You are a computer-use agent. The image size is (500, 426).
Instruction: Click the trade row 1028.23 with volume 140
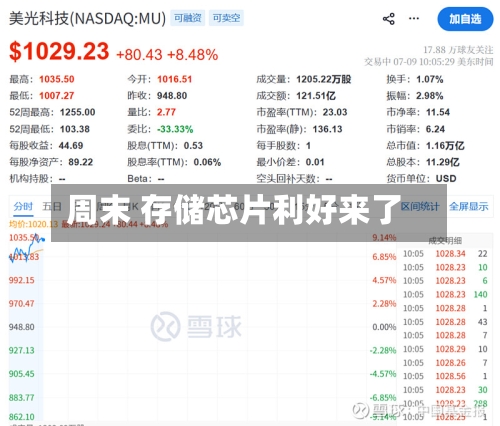(x=445, y=294)
